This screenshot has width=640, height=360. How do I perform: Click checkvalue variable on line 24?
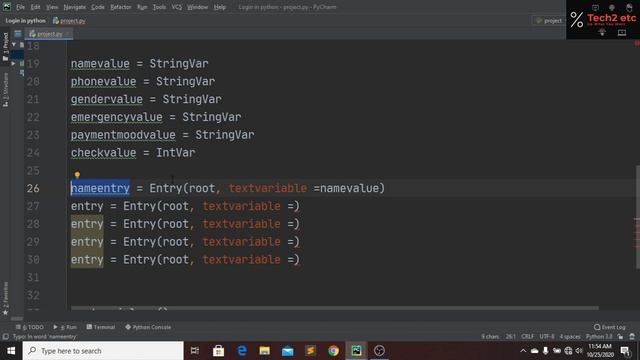coord(103,153)
